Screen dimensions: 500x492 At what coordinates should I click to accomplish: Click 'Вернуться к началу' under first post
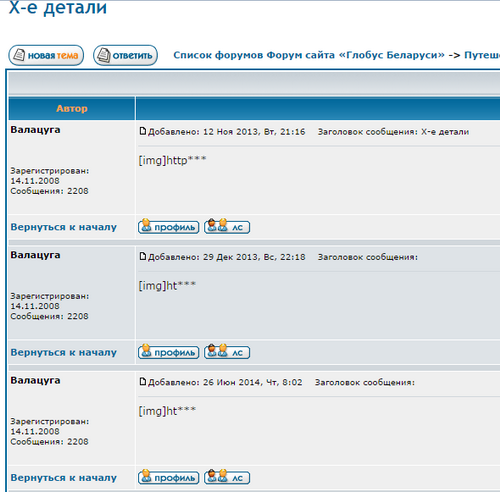click(64, 227)
